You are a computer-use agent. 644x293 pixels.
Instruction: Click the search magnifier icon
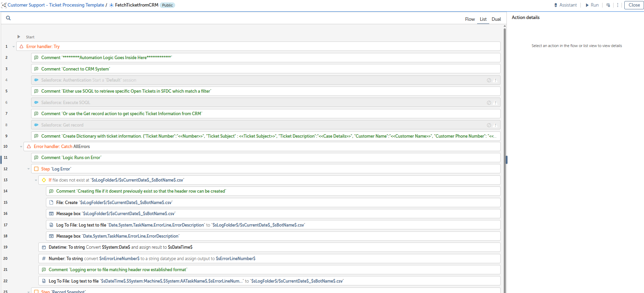click(x=8, y=18)
